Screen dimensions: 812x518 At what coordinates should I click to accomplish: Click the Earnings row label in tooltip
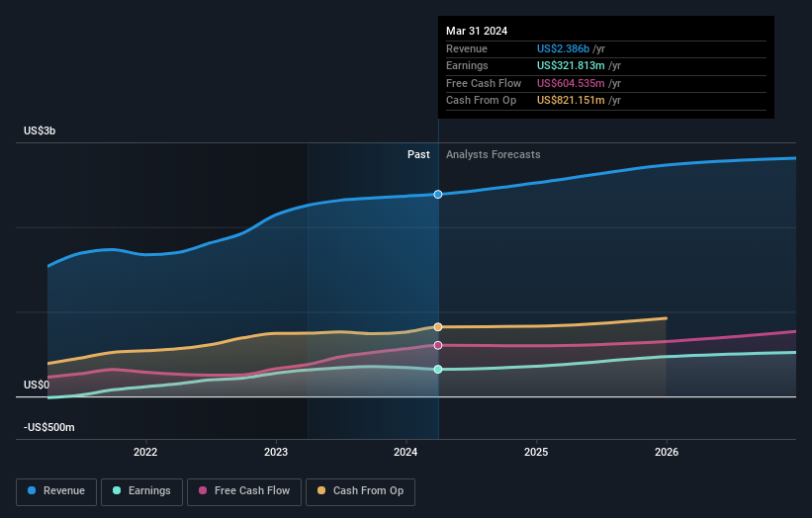pyautogui.click(x=467, y=65)
